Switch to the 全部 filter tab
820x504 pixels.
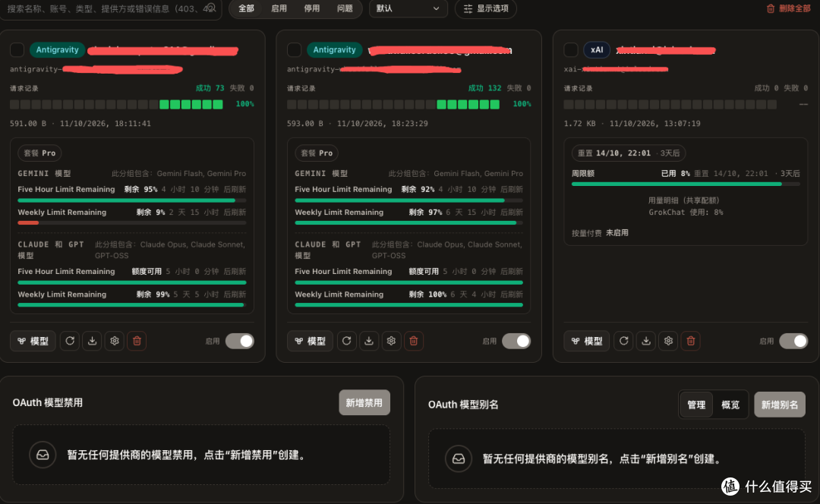(246, 8)
